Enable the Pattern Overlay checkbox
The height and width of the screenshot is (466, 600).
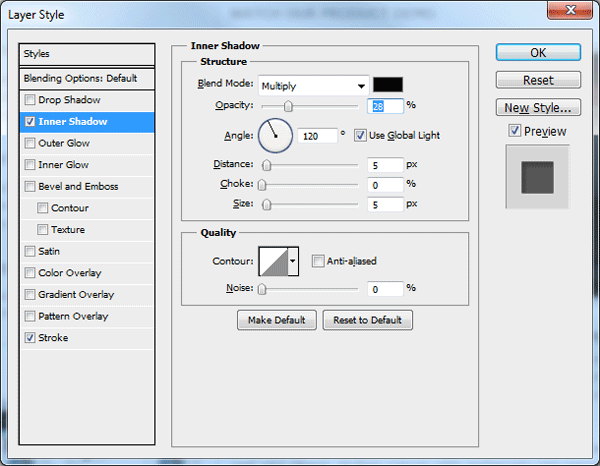pyautogui.click(x=29, y=316)
